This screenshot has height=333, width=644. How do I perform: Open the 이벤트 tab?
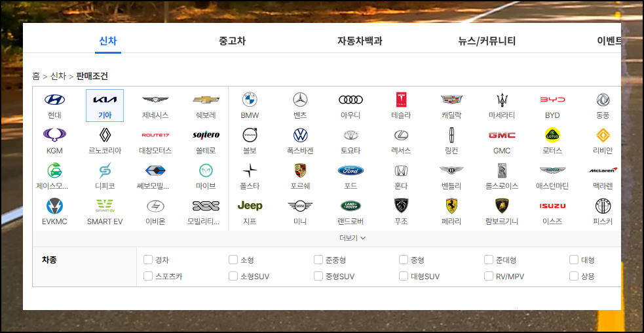point(609,41)
